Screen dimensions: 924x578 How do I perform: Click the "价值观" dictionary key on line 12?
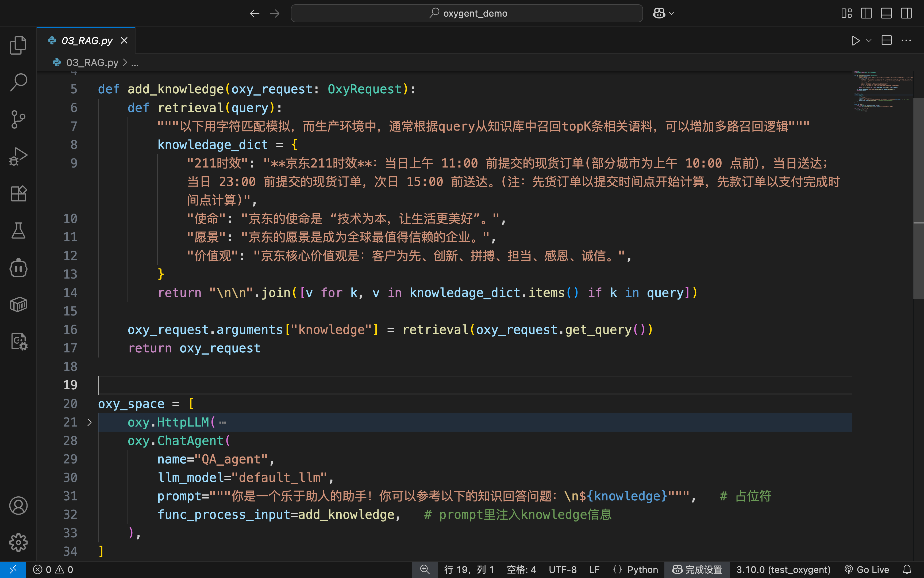click(213, 256)
